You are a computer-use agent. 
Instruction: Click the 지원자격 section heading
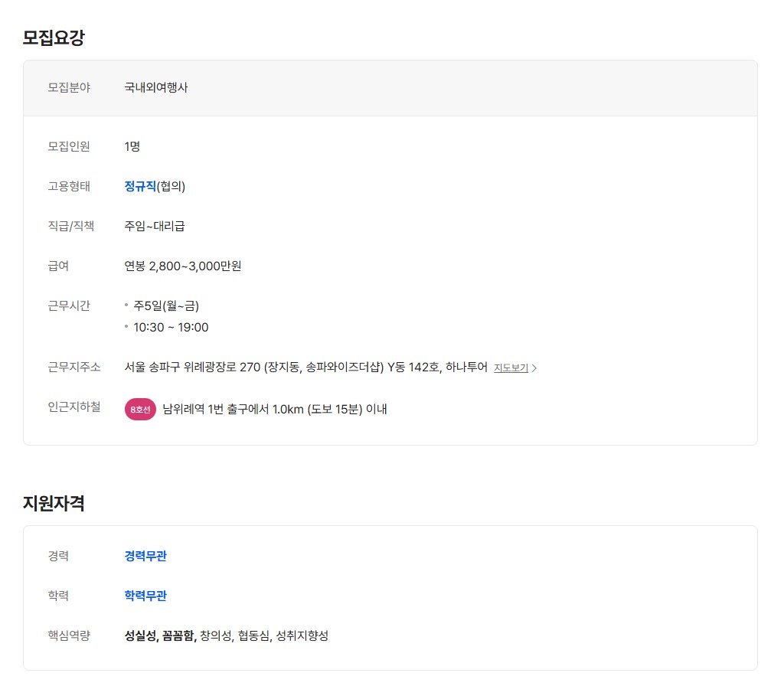pos(54,503)
